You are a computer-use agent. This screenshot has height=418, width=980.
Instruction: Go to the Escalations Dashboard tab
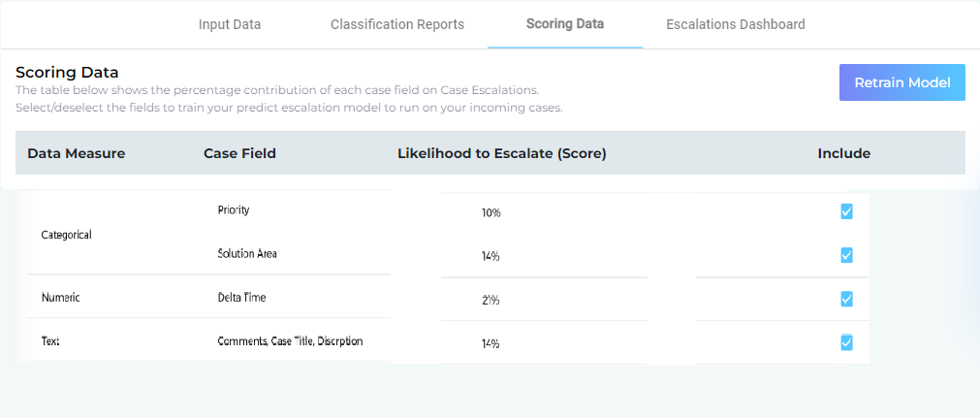pos(736,24)
